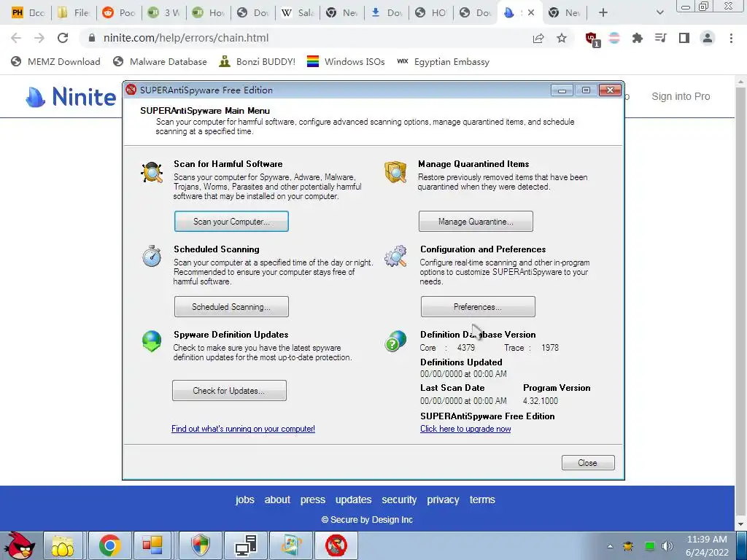Click the Manage Quarantined Items box icon
747x560 pixels.
[x=395, y=172]
